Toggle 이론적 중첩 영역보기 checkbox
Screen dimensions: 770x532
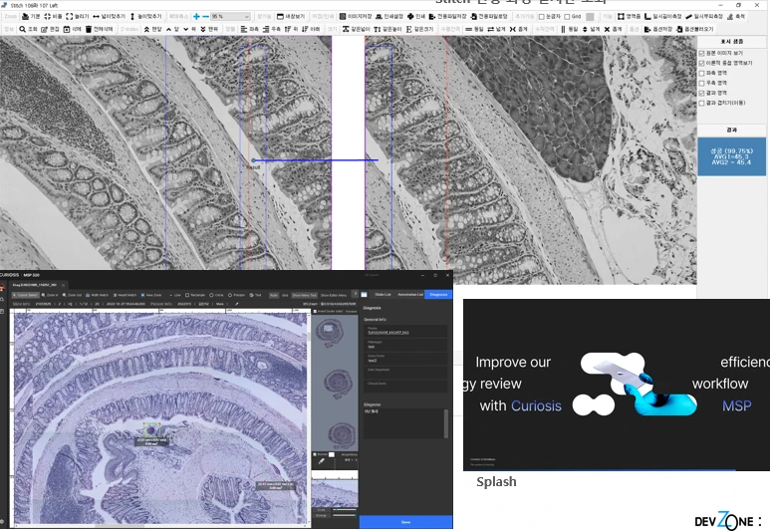coord(701,63)
